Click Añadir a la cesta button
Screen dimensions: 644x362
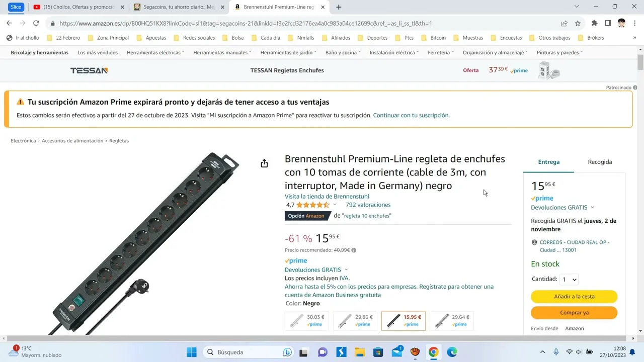(x=574, y=297)
